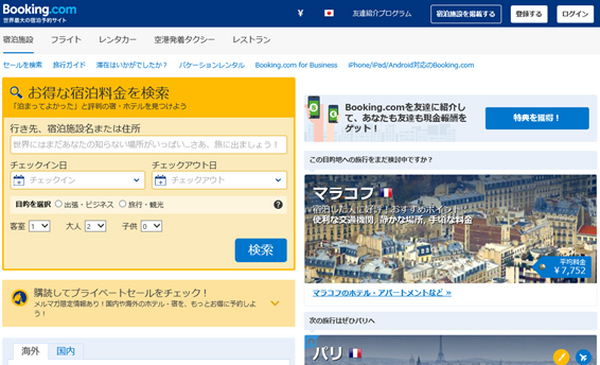The image size is (600, 365).
Task: Click the 特典を獲得! button
Action: click(x=537, y=118)
